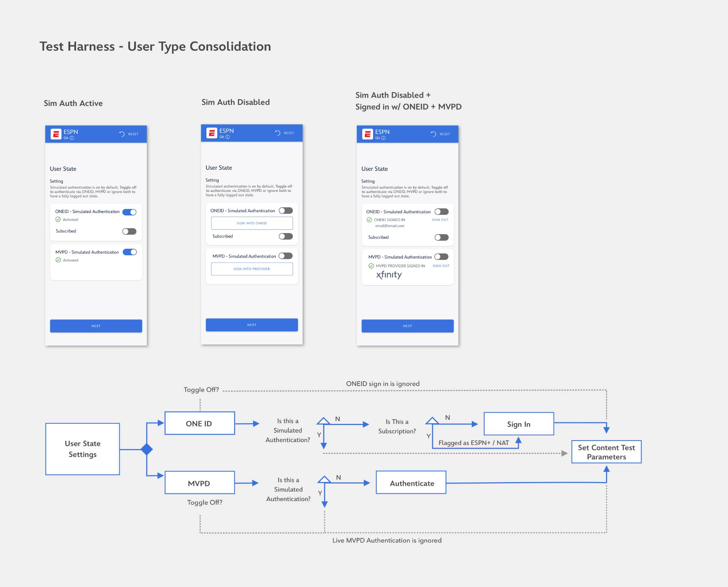Turn off MVPD Simulated Authentication toggle in first mockup
The height and width of the screenshot is (587, 728).
(130, 252)
